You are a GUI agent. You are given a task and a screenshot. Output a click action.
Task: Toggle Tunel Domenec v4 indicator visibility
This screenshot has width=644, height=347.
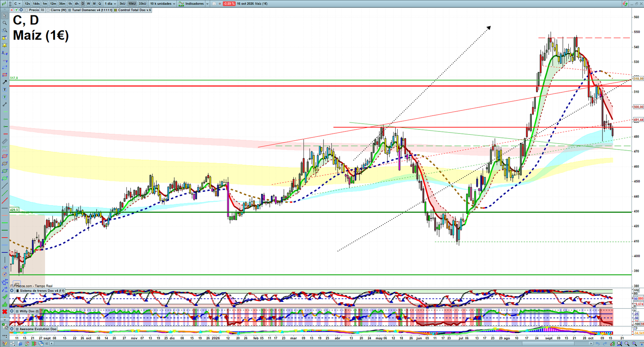click(x=70, y=10)
